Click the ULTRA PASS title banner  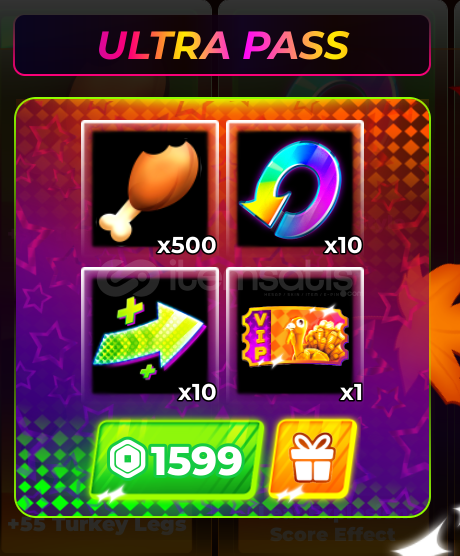point(222,45)
